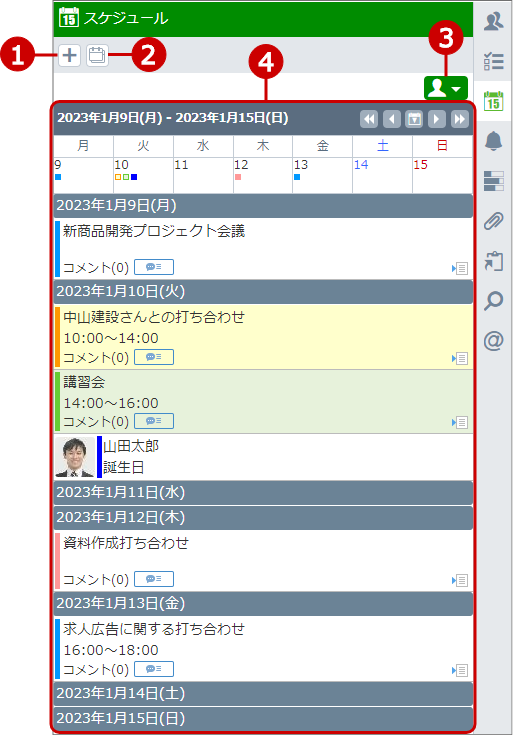
Task: Click the plus icon to add schedule
Action: (69, 55)
